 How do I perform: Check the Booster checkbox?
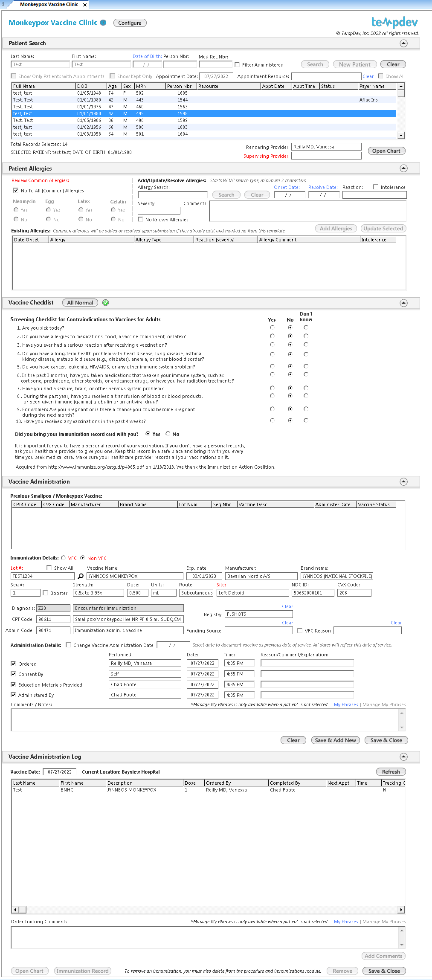[45, 593]
